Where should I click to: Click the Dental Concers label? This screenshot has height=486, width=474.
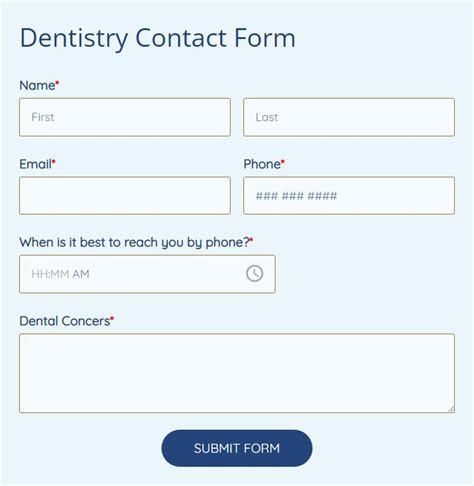click(x=65, y=321)
